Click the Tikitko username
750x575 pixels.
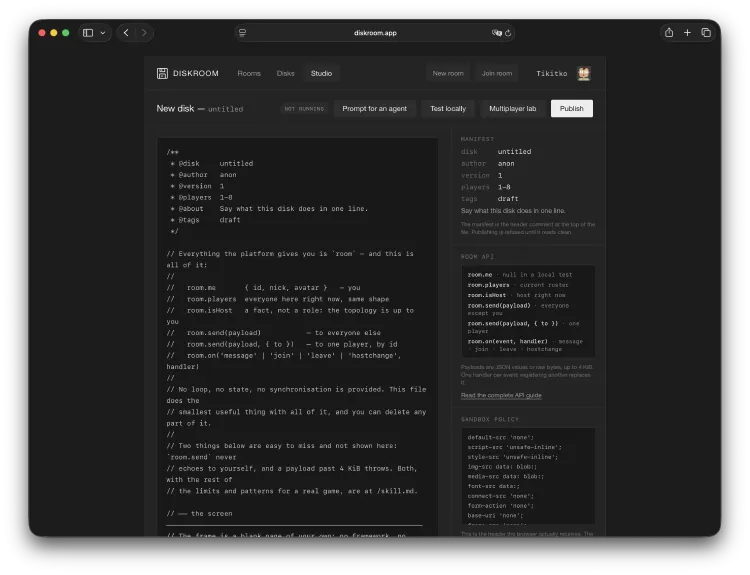pos(551,73)
